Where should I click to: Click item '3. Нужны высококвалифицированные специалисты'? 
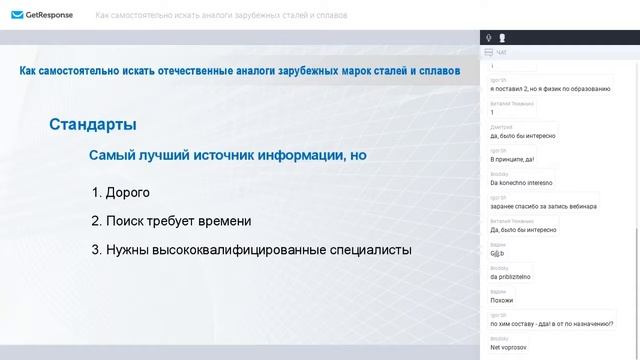[251, 249]
